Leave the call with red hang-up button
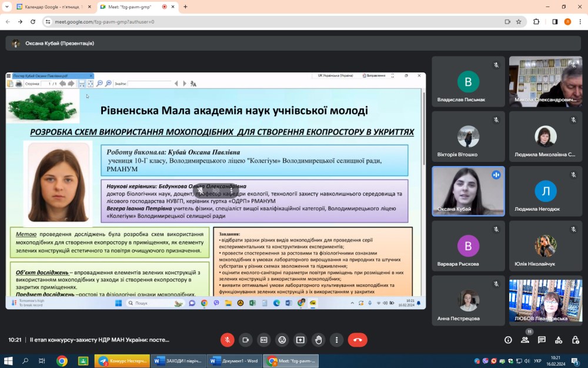The height and width of the screenshot is (368, 588). (358, 340)
